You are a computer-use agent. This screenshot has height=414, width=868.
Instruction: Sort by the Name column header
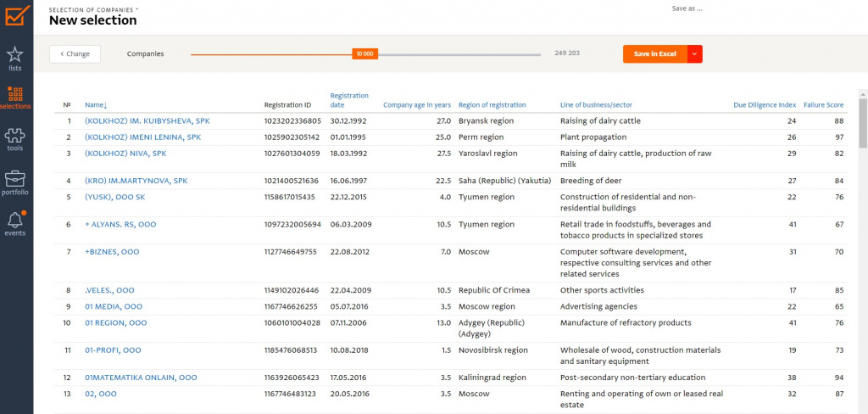95,105
